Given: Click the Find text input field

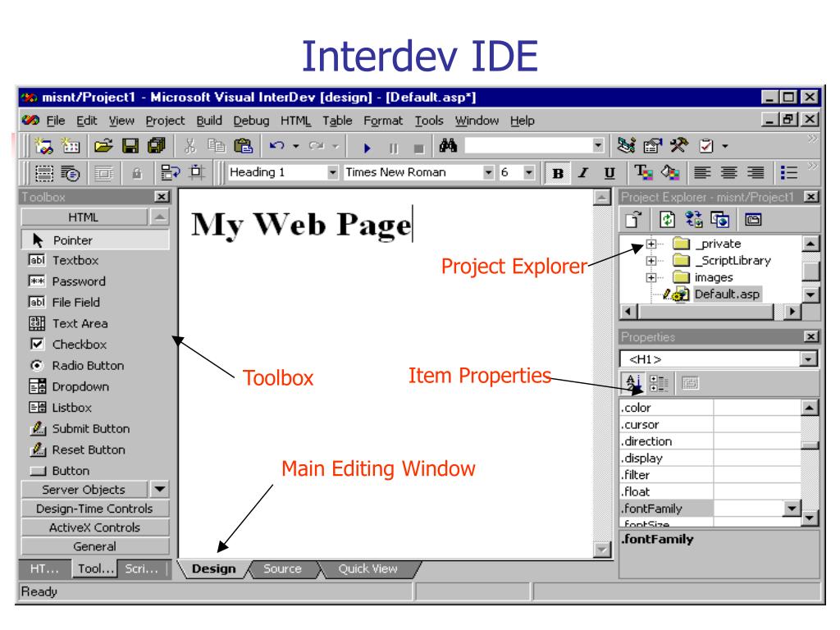Looking at the screenshot, I should click(528, 145).
